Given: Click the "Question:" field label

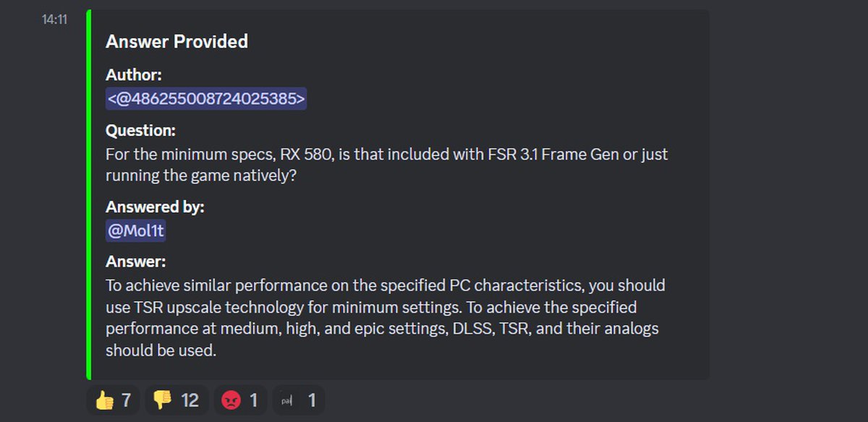Looking at the screenshot, I should (141, 131).
